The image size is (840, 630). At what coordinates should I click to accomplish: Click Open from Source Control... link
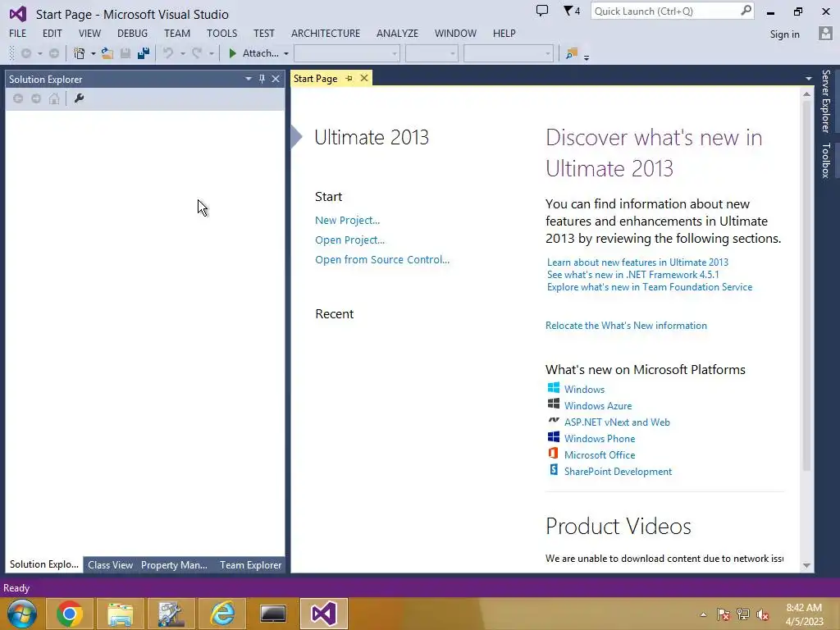pyautogui.click(x=382, y=260)
